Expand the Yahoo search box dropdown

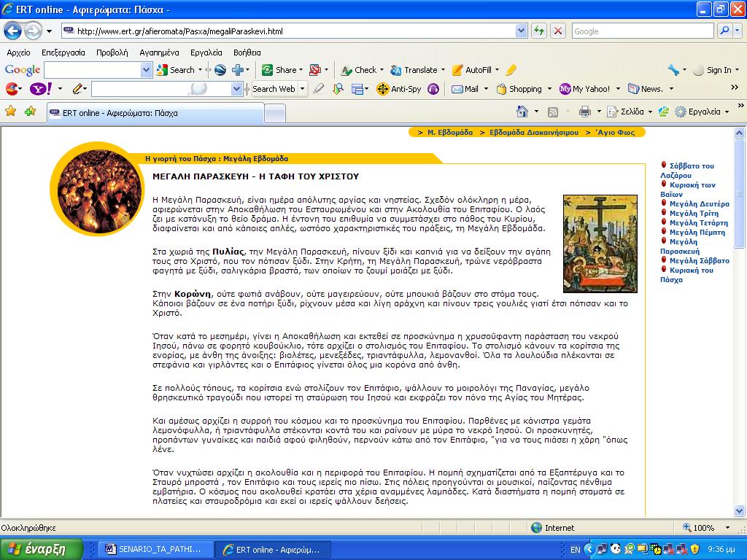pos(236,88)
